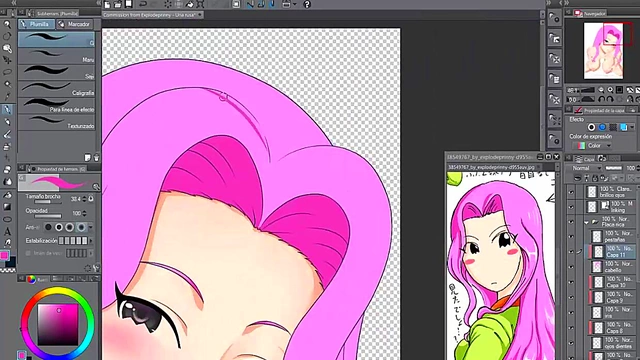The width and height of the screenshot is (640, 360).
Task: Click the Undo arrow in top toolbar
Action: coord(143,4)
